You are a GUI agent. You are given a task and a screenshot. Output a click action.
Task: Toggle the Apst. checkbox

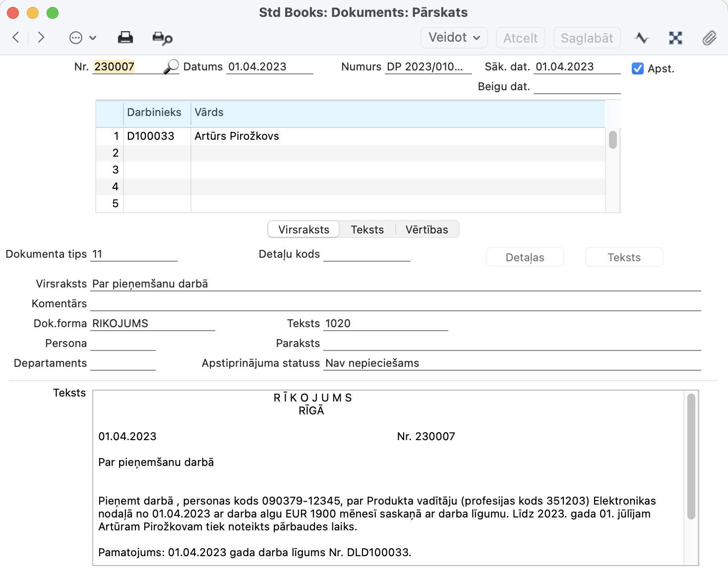tap(638, 68)
